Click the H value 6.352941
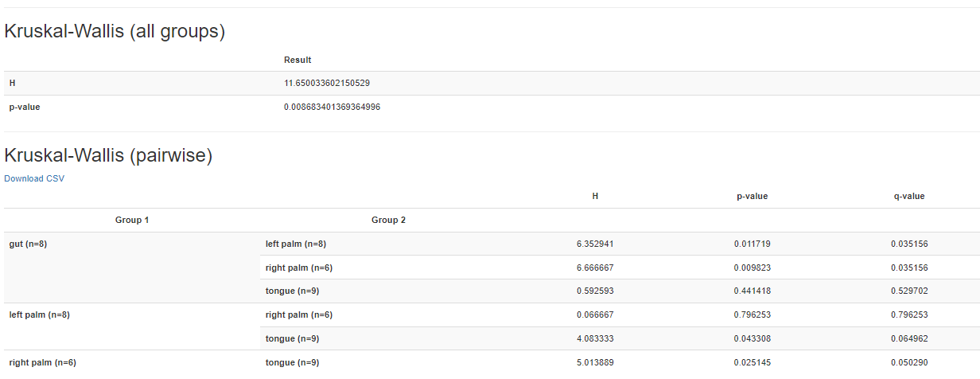The height and width of the screenshot is (379, 980). [594, 244]
